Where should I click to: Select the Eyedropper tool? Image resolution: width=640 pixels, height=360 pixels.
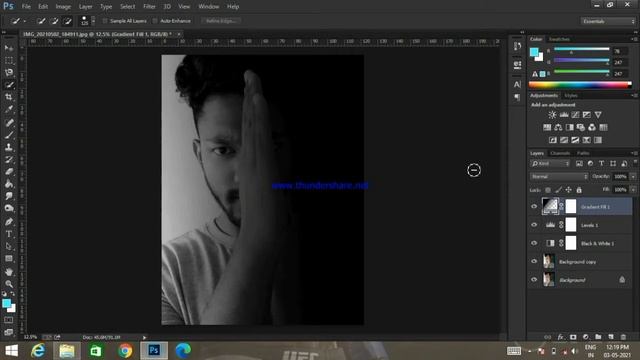click(9, 109)
